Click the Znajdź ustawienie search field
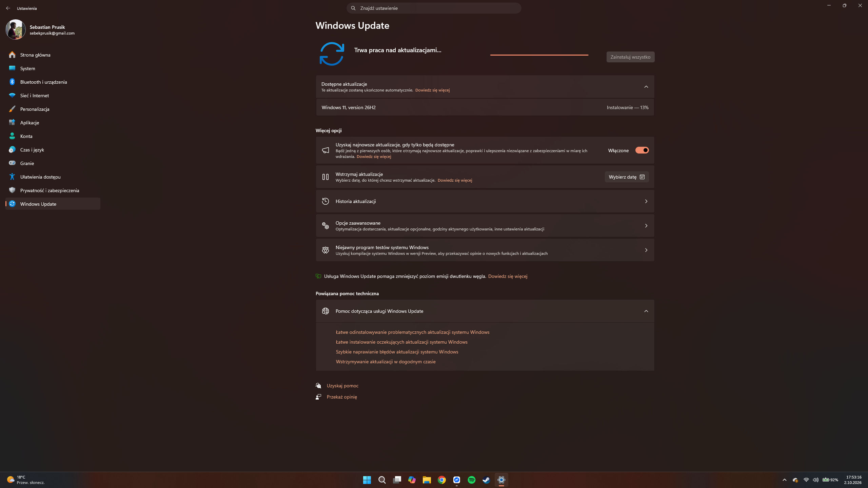Viewport: 868px width, 488px height. 434,8
